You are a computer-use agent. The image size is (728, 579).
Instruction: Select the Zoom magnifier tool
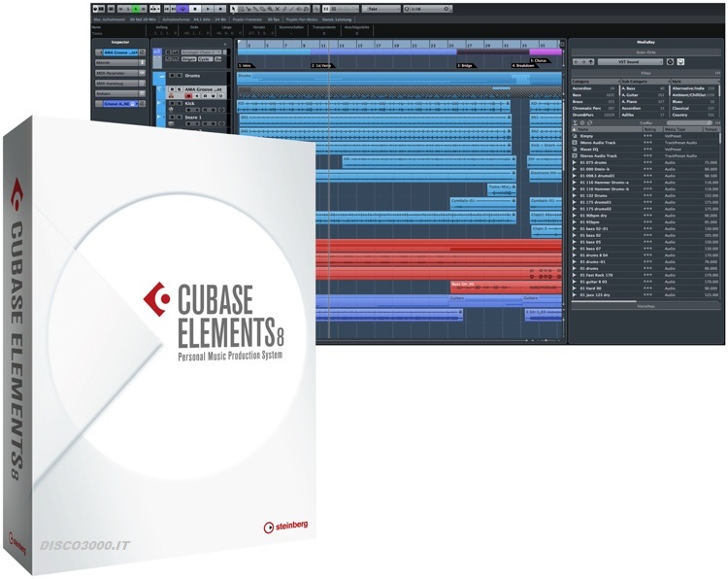(270, 9)
